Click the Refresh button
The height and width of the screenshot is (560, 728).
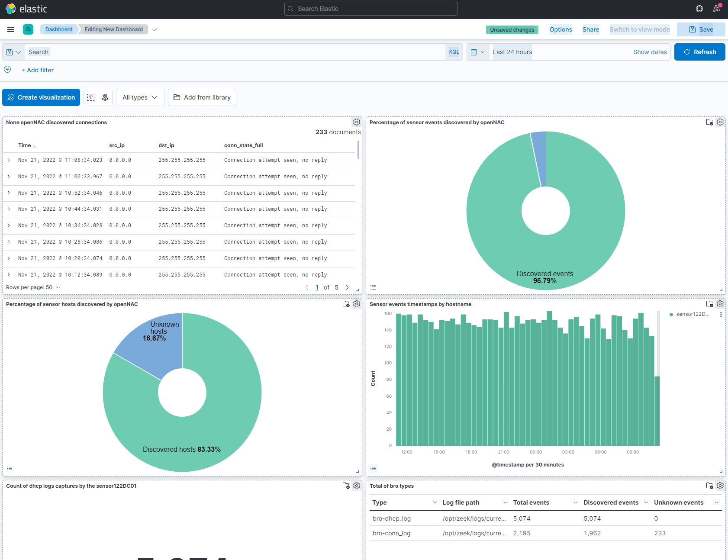tap(699, 52)
